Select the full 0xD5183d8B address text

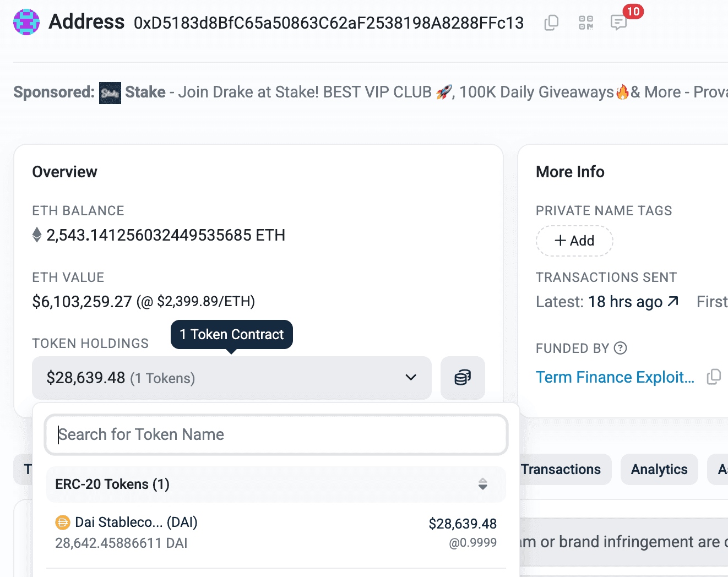329,23
